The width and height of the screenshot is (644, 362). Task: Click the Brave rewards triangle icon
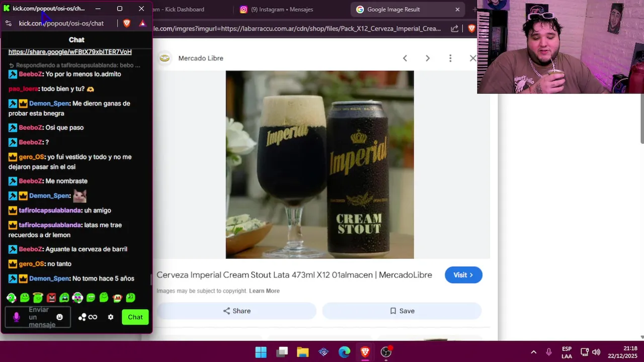[142, 23]
